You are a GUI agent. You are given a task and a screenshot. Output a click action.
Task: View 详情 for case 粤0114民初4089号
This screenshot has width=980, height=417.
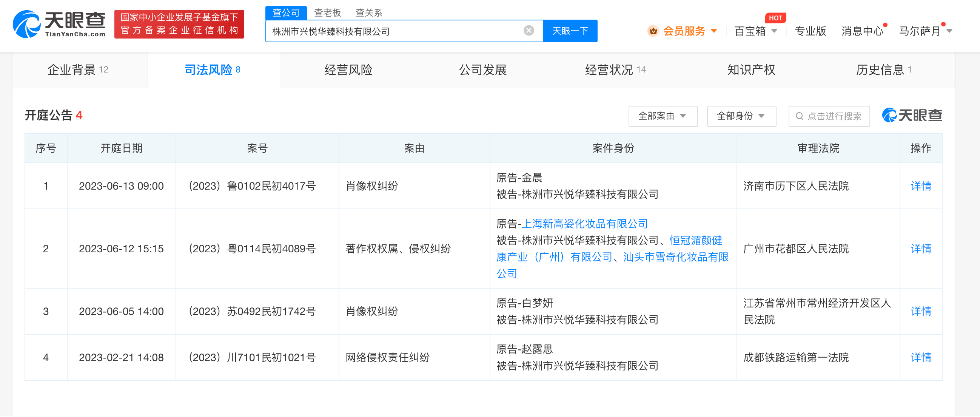click(x=920, y=249)
